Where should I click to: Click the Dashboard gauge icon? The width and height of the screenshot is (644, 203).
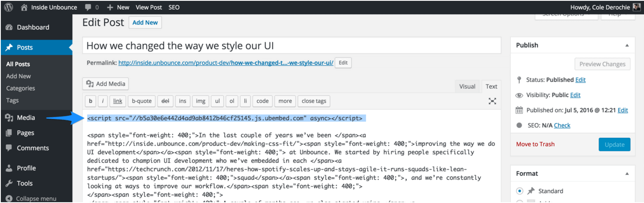[x=9, y=27]
